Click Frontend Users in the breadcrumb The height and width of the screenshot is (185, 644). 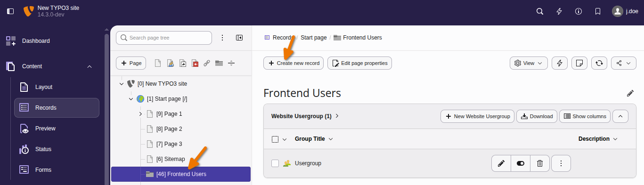click(x=362, y=38)
